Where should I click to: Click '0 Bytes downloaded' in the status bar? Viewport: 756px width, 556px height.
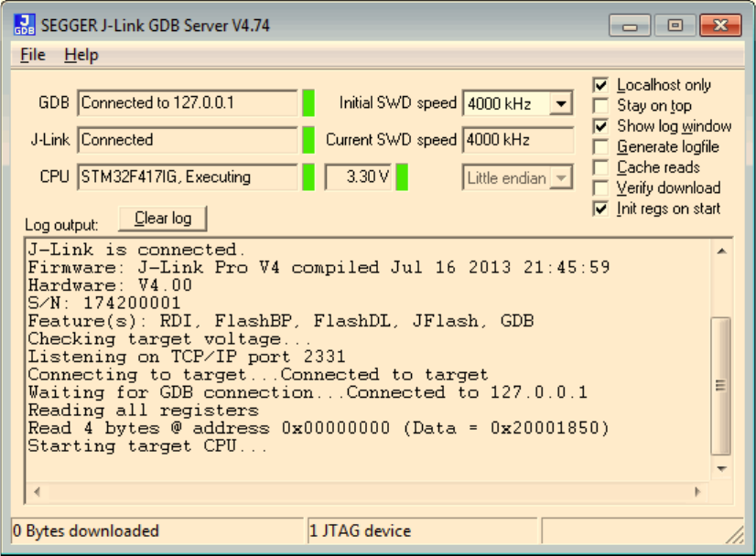(x=86, y=531)
